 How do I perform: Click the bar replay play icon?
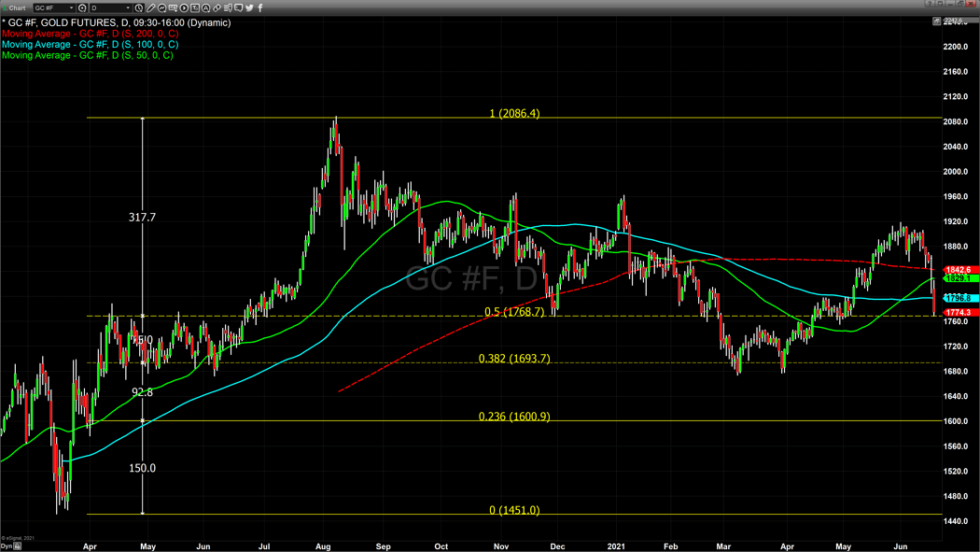184,8
